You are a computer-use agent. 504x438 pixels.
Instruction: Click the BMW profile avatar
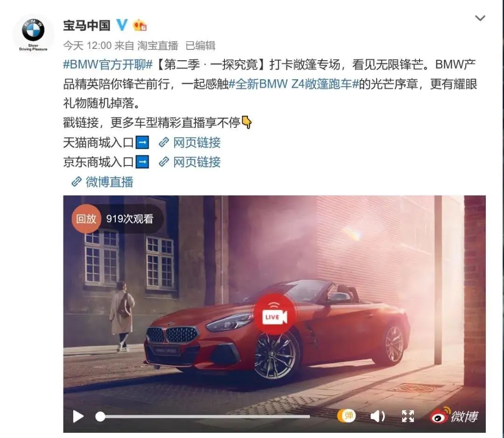34,35
